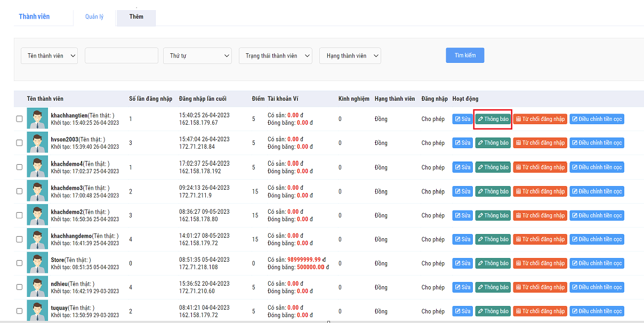644x323 pixels.
Task: Open Sửa edit for Store member
Action: pos(462,263)
